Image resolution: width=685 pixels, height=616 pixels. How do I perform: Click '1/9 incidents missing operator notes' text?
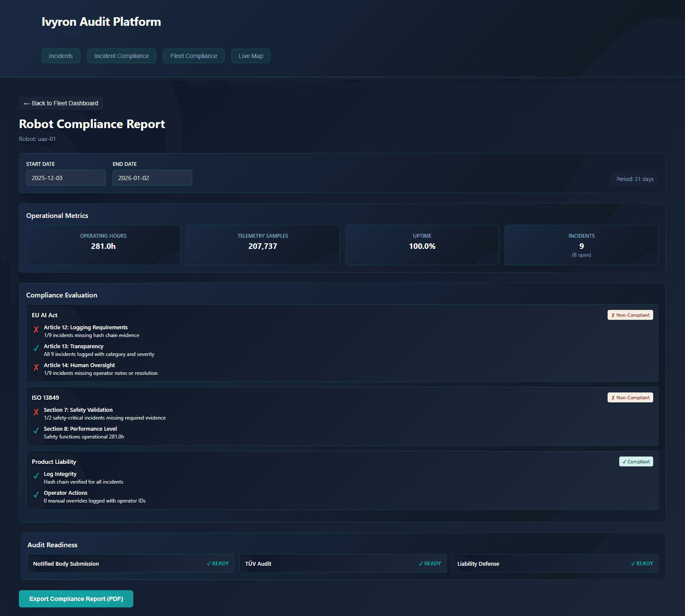[x=101, y=373]
